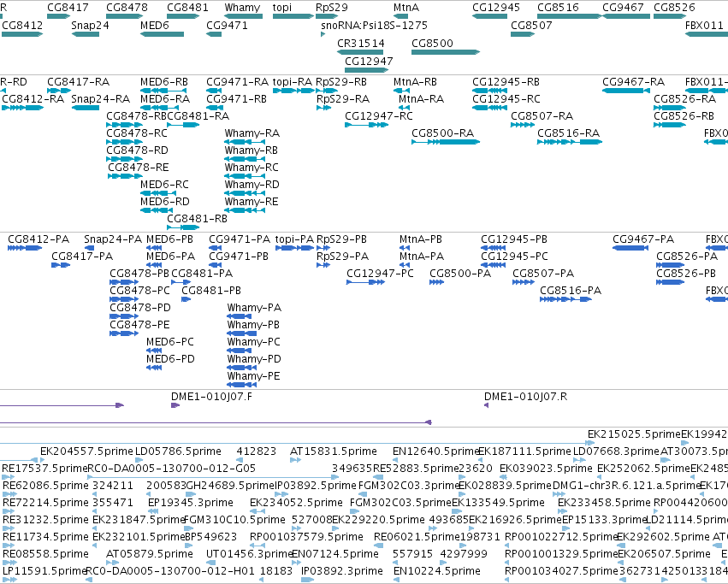728x584 pixels.
Task: Click the CG8500-RA transcript label
Action: click(443, 133)
